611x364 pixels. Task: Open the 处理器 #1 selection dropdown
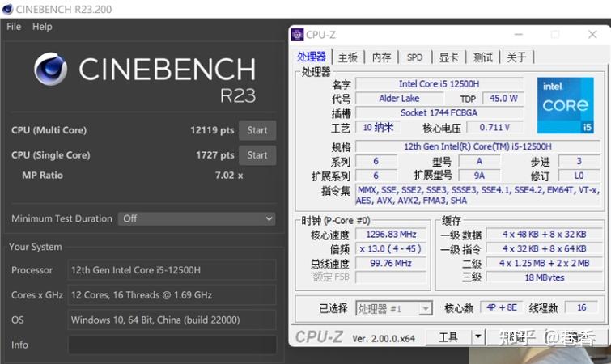point(394,309)
